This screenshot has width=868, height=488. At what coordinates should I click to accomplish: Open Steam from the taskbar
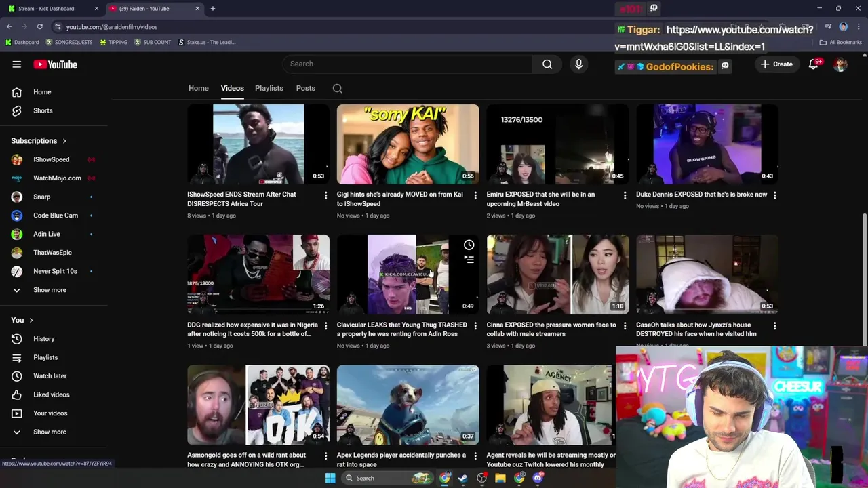462,478
